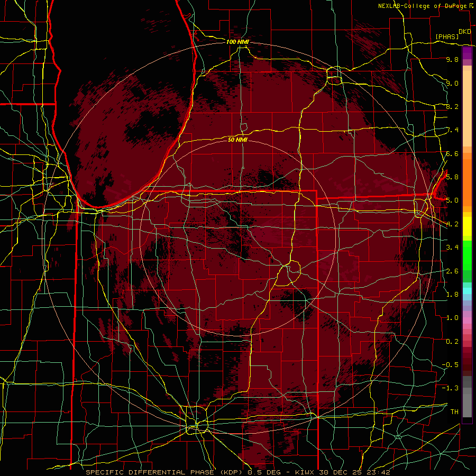476x476 pixels.
Task: Click the [PHAS] label near the legend
Action: (x=446, y=36)
